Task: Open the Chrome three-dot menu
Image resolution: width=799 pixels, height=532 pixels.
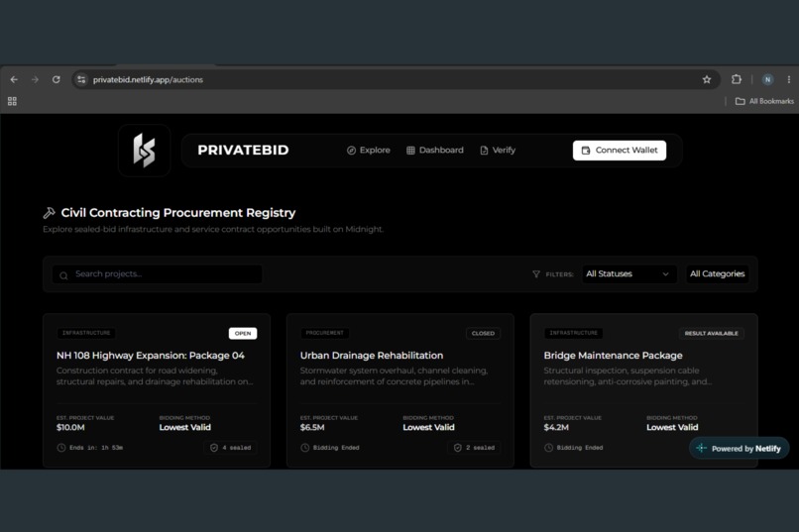Action: click(x=789, y=79)
